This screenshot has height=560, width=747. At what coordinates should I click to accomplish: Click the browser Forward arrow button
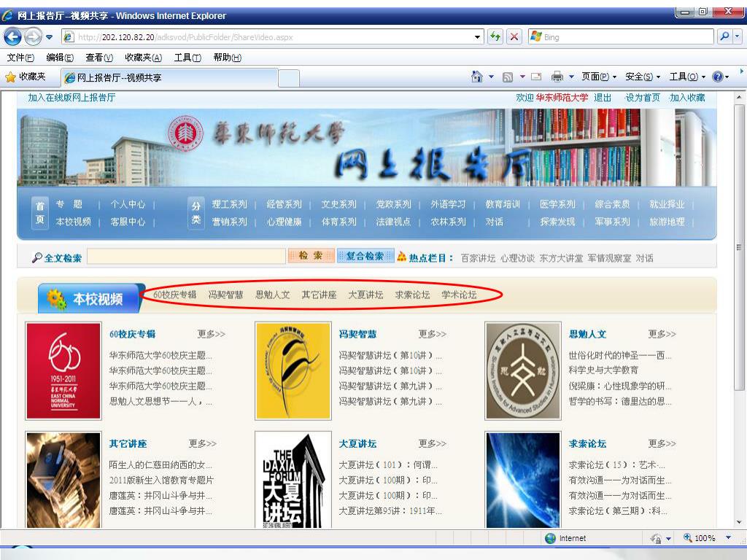(x=33, y=36)
